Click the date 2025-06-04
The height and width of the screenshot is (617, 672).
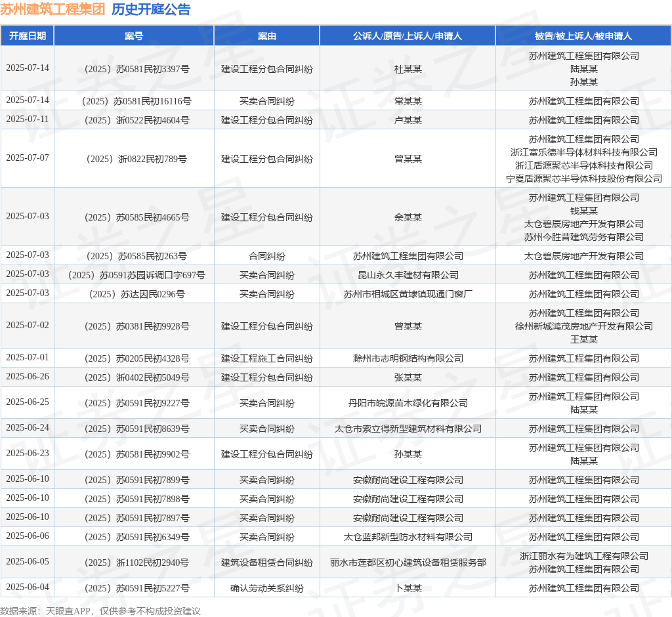[28, 587]
